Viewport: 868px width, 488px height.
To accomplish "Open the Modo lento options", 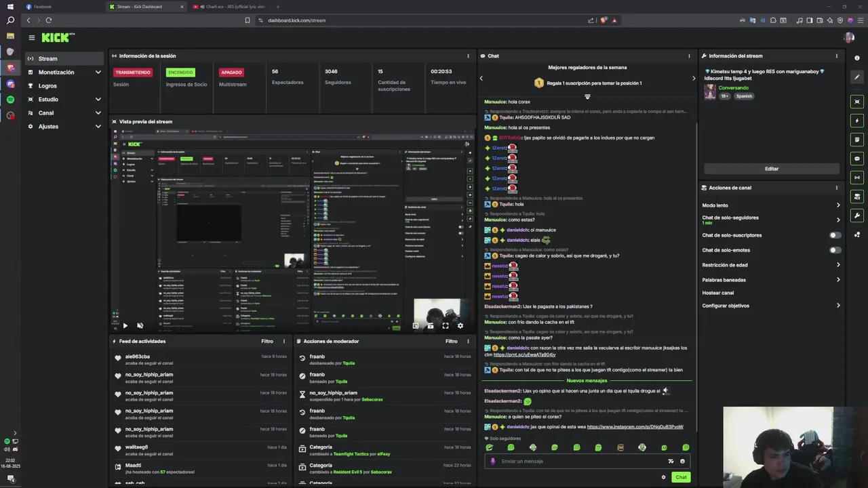I will [x=771, y=205].
